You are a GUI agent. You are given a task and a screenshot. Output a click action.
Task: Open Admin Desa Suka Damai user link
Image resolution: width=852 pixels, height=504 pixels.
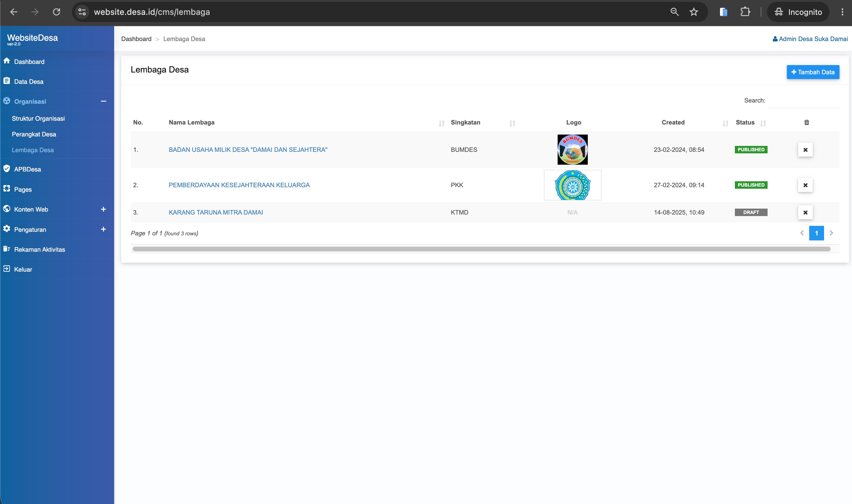(x=810, y=39)
